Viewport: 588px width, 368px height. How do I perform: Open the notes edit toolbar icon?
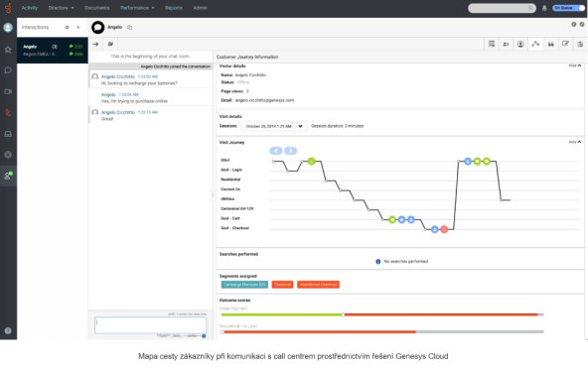point(565,44)
